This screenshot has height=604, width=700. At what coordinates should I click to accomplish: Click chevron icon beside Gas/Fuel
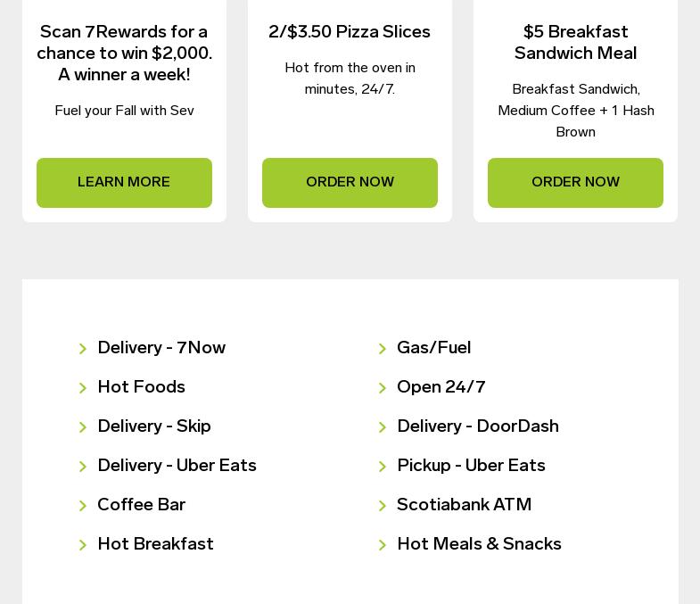[x=383, y=349]
